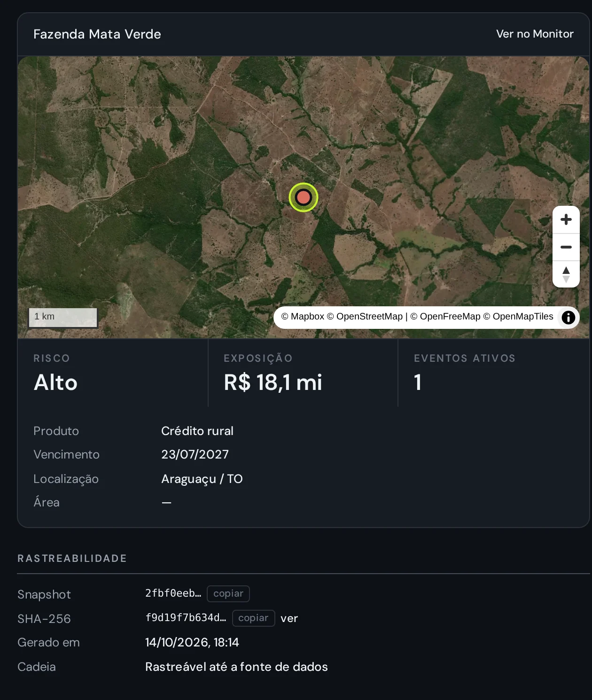Select the red farm location marker
This screenshot has height=700, width=592.
click(x=304, y=197)
